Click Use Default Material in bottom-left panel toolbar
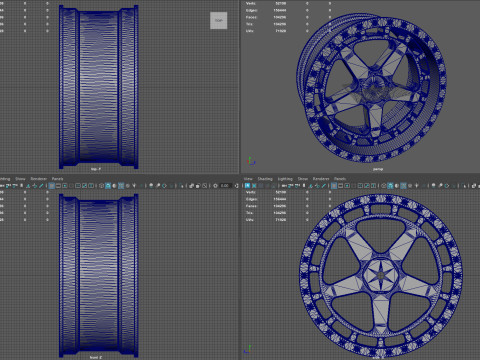 114,186
